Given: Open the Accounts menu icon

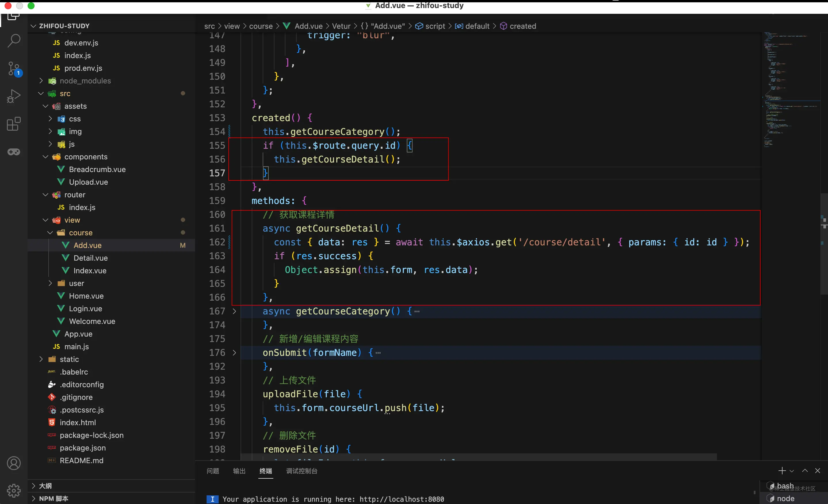Looking at the screenshot, I should click(x=14, y=463).
